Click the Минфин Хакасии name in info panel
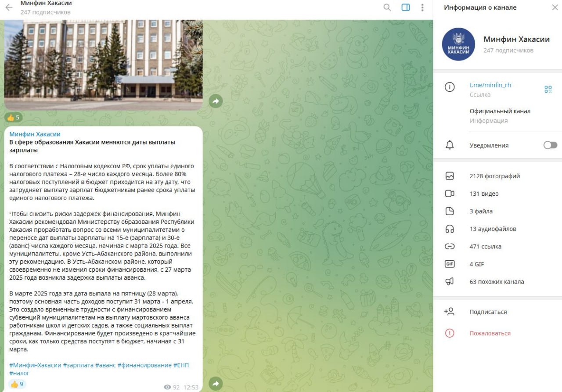Image resolution: width=562 pixels, height=392 pixels. click(x=517, y=40)
